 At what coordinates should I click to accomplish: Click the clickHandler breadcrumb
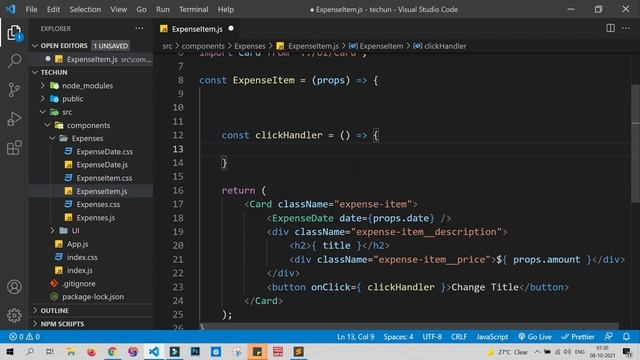tap(440, 46)
